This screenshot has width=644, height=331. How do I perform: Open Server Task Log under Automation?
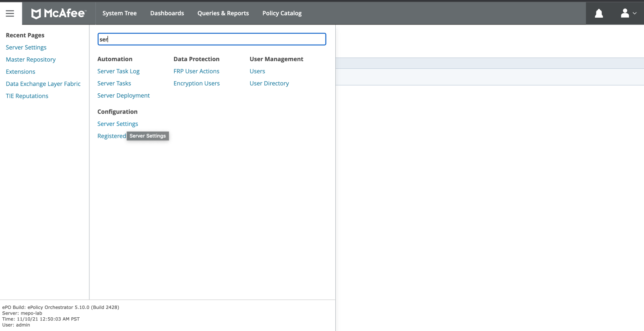point(118,71)
